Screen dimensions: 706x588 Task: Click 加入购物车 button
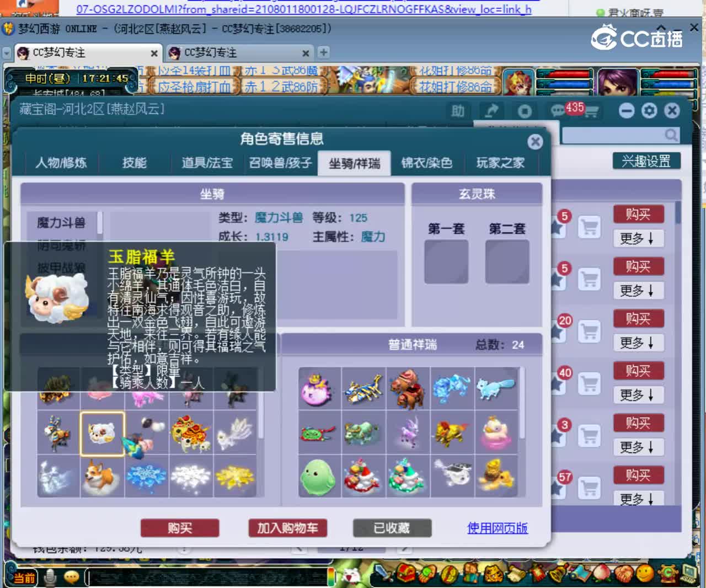(x=287, y=528)
